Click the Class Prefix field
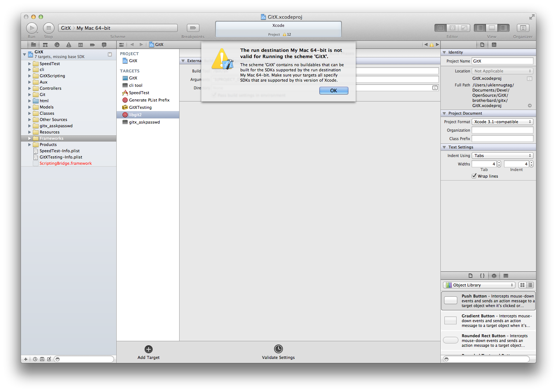The image size is (557, 392). [x=503, y=139]
